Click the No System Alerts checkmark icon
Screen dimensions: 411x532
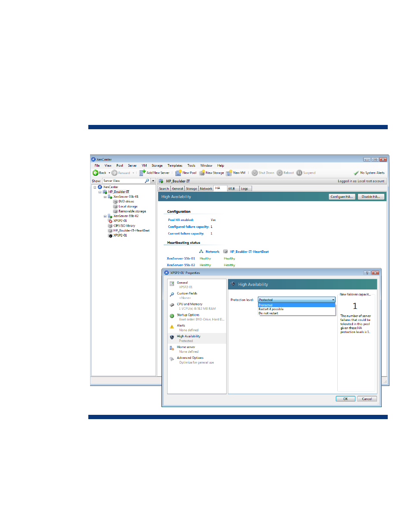[x=356, y=173]
